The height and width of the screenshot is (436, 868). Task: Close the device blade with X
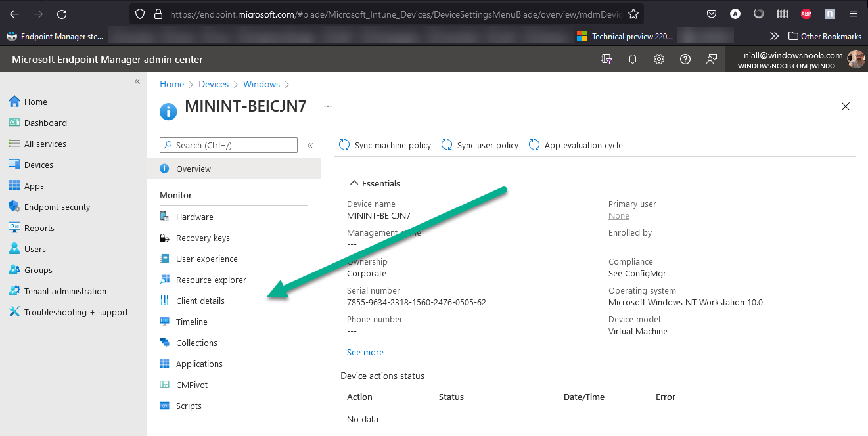click(x=846, y=106)
